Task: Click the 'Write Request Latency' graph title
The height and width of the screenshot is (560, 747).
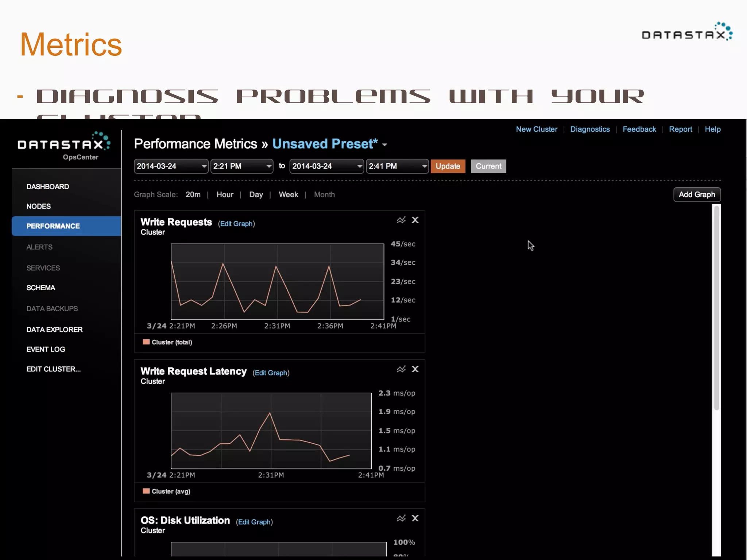Action: tap(194, 371)
